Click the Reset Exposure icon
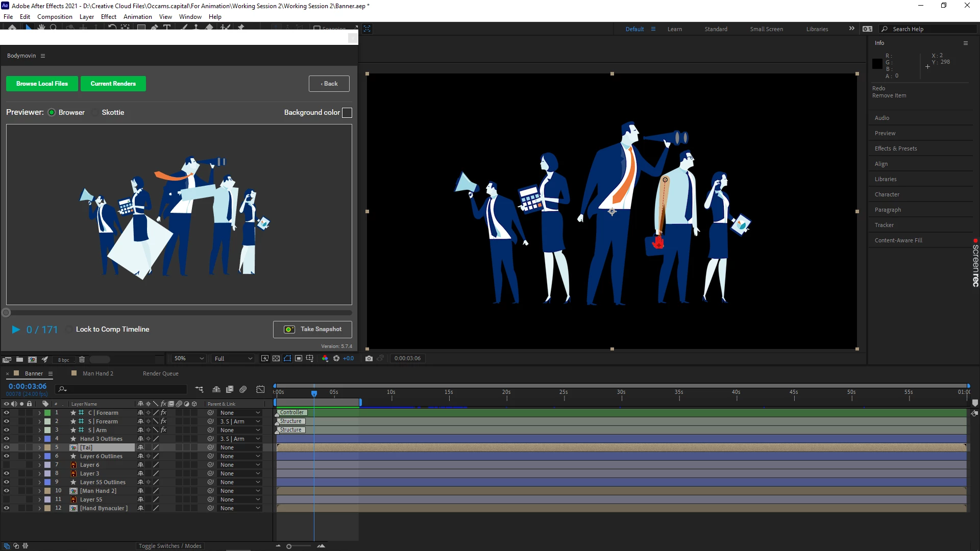This screenshot has width=980, height=551. 336,359
